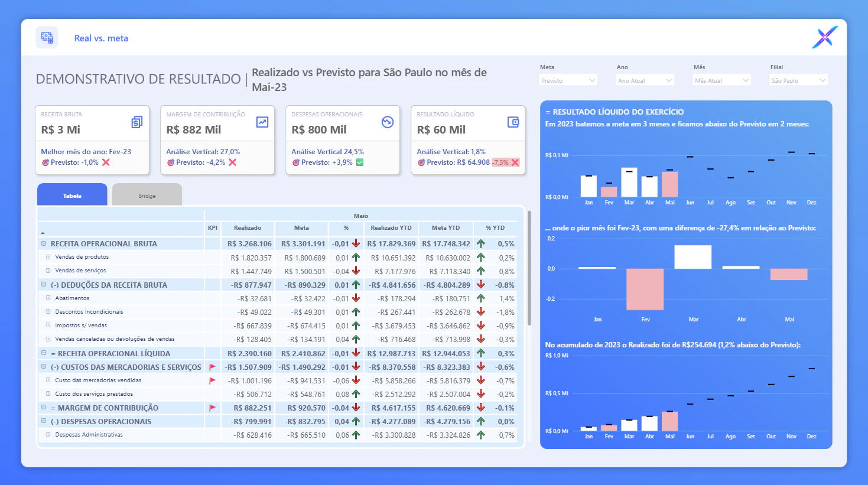Select the pink Fev bar in the difference chart
Viewport: 868px width, 485px height.
(x=645, y=289)
